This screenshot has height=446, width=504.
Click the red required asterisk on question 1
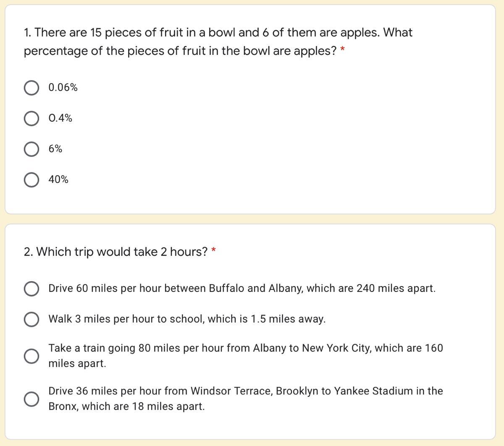[x=343, y=50]
